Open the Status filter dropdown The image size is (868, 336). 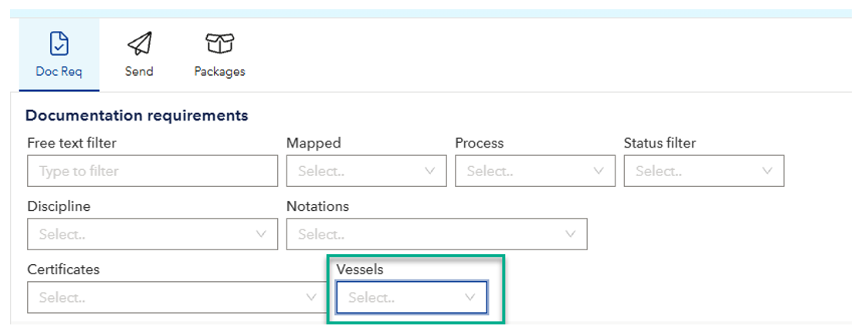pyautogui.click(x=693, y=171)
